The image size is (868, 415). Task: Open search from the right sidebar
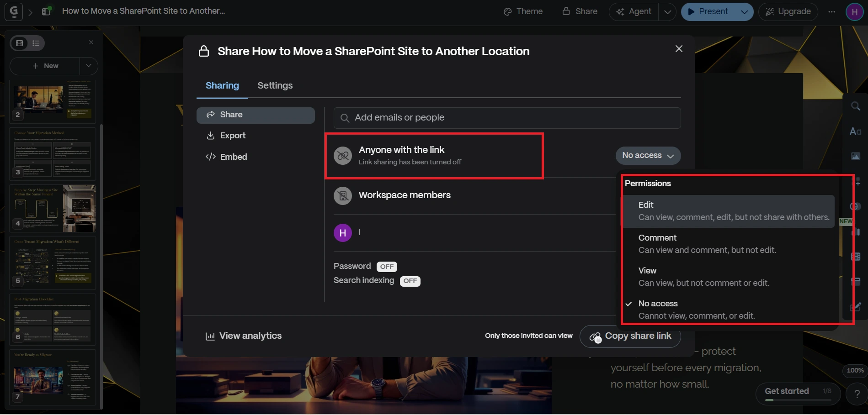(856, 106)
